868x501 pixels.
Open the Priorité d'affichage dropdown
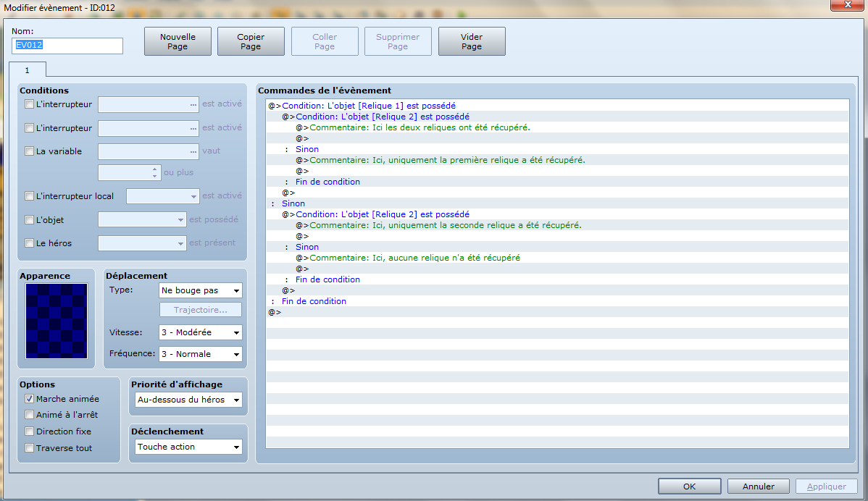[x=189, y=400]
